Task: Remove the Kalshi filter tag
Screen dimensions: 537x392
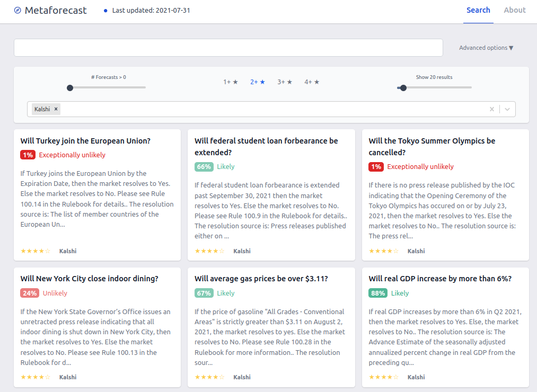Action: click(x=56, y=109)
